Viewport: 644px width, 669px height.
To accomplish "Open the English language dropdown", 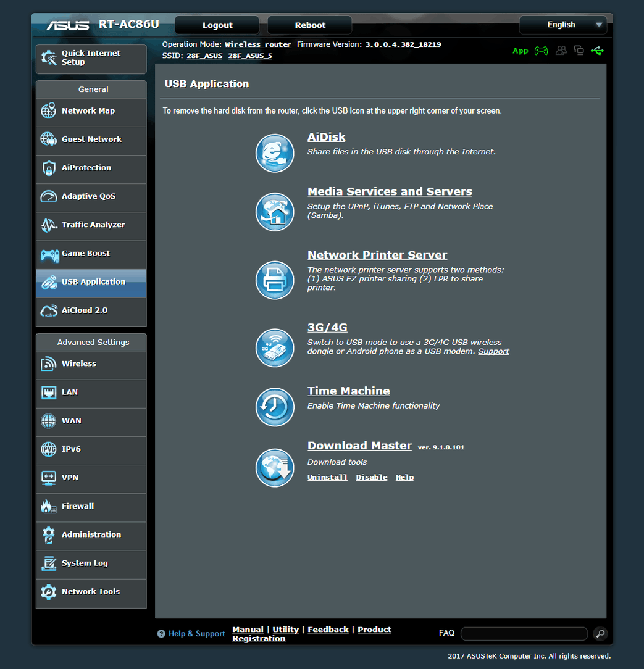I will click(562, 25).
